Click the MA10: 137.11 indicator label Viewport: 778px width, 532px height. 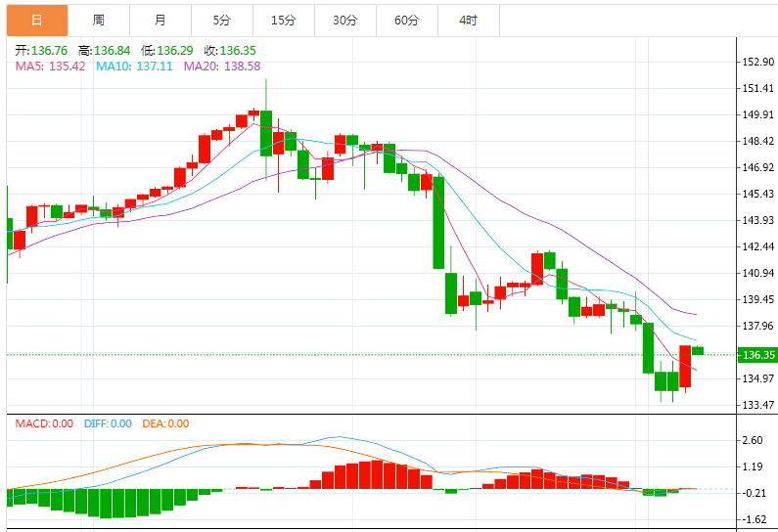click(x=134, y=66)
